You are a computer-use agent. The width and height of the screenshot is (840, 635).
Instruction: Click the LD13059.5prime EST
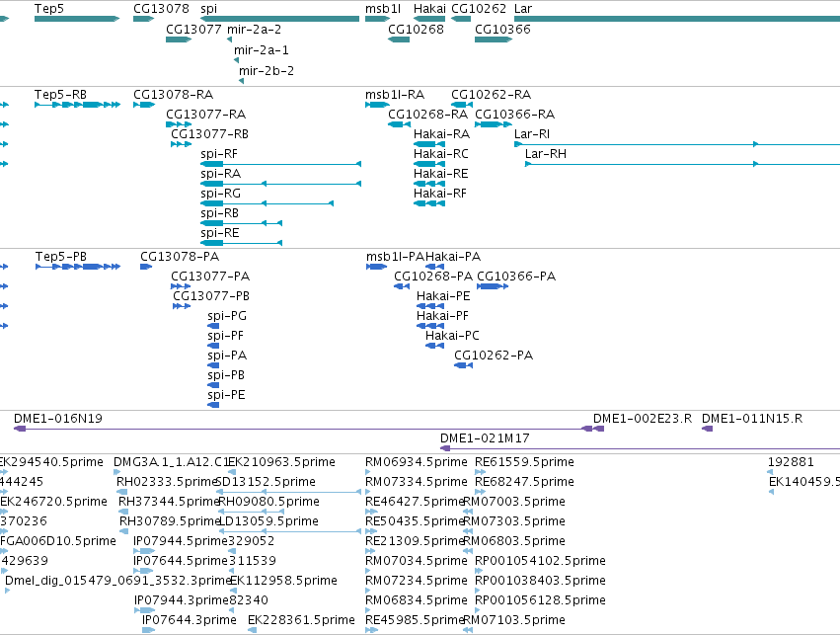(x=290, y=531)
